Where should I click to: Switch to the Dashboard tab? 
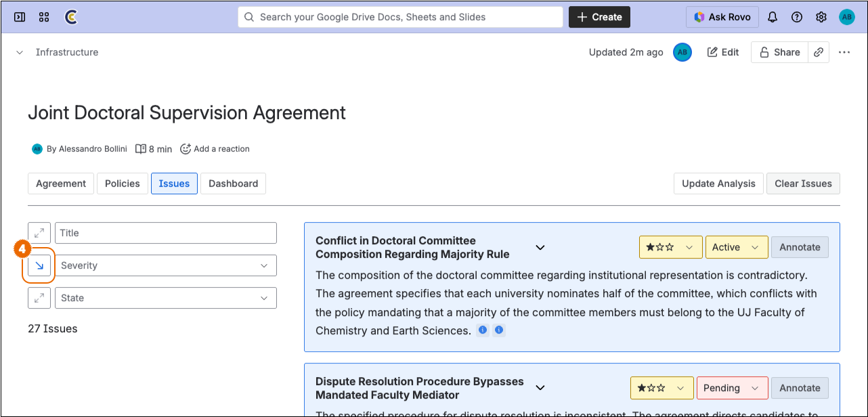(x=233, y=183)
